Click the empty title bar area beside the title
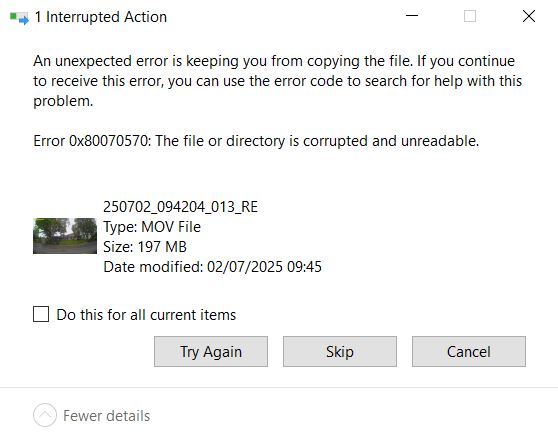 click(285, 16)
